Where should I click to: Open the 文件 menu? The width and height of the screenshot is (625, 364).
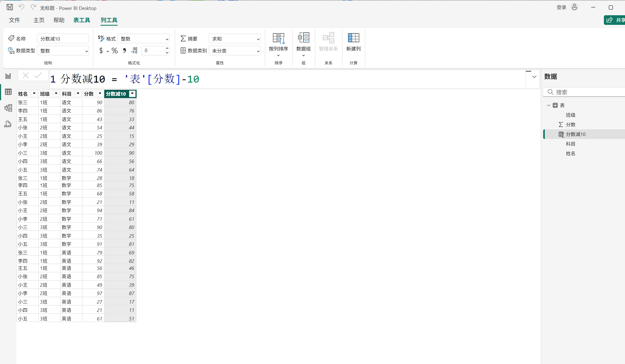coord(14,20)
